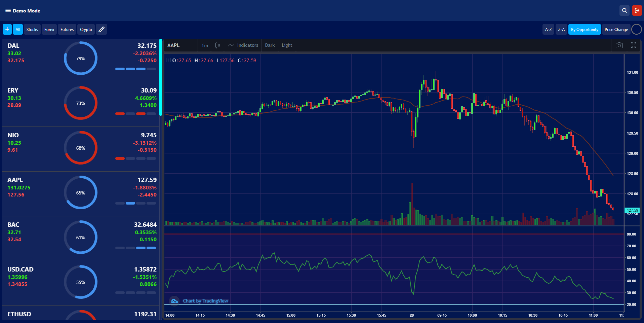
Task: Expand chart to fullscreen
Action: (x=634, y=45)
